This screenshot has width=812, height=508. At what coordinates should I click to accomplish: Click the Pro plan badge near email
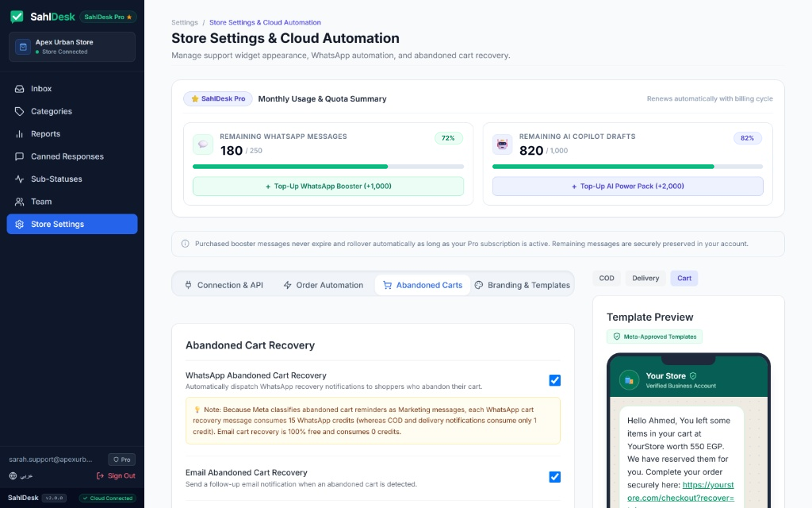[121, 460]
